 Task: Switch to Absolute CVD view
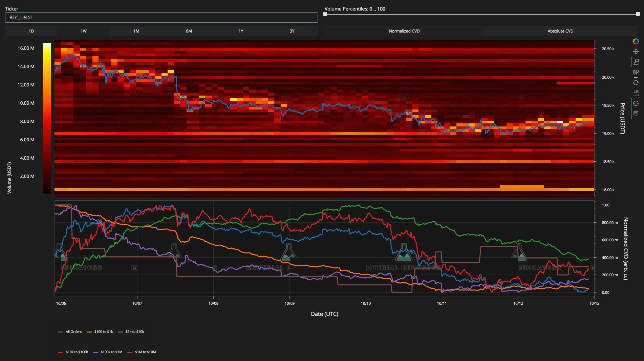tap(560, 31)
